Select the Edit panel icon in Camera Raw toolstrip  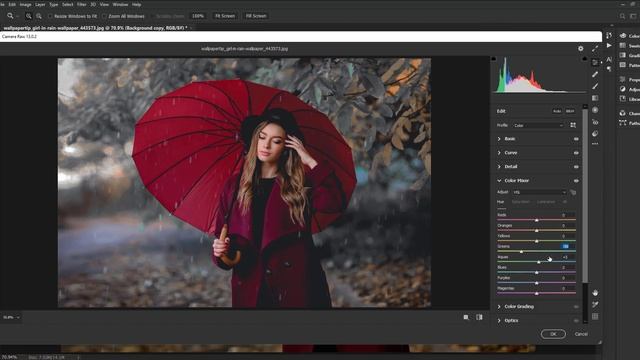595,62
